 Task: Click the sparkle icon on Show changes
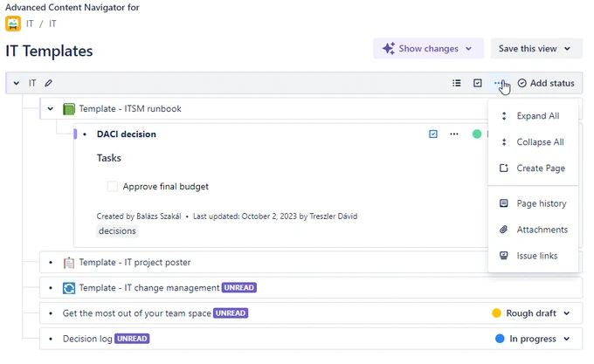point(389,48)
